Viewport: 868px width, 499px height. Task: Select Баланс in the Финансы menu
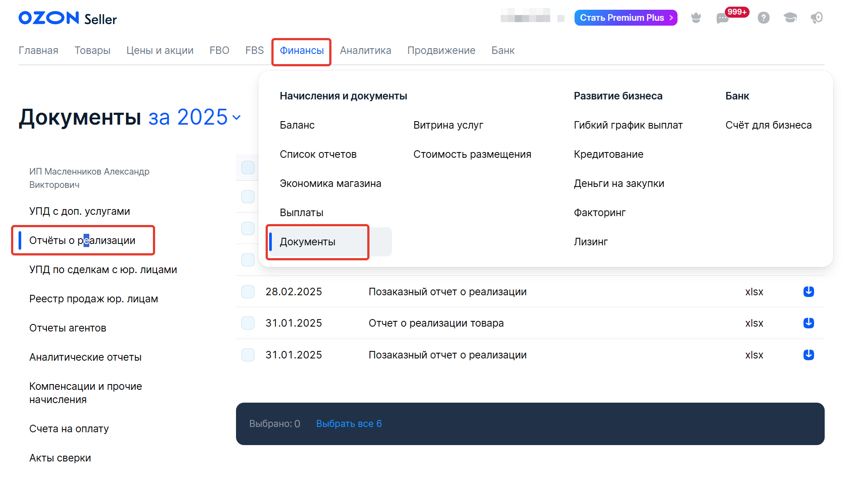[x=297, y=125]
